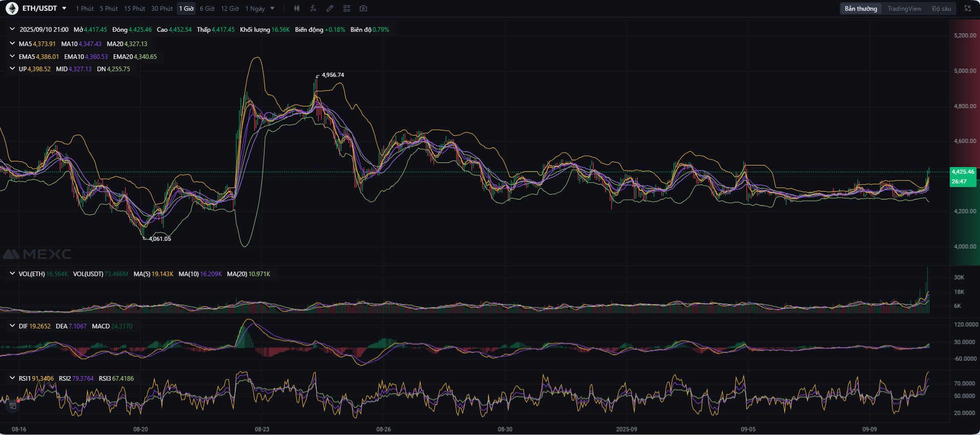Select the 1 Giờ timeframe
The height and width of the screenshot is (435, 980).
click(187, 9)
